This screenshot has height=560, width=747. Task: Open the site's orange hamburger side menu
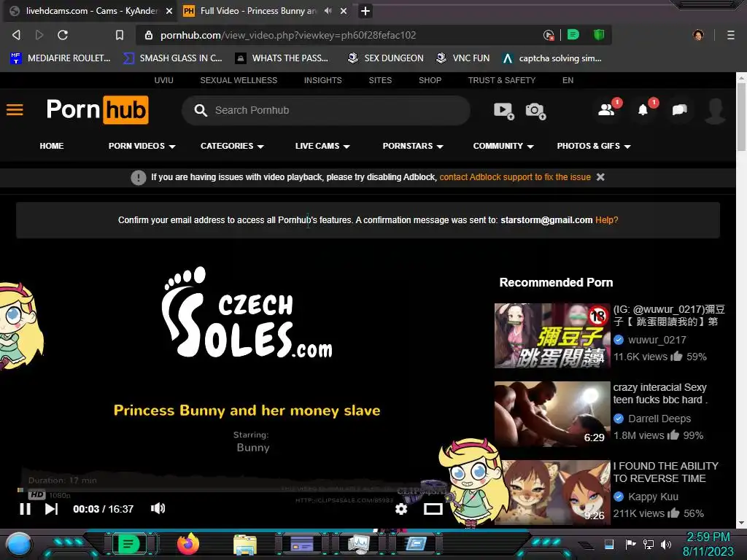(x=15, y=110)
